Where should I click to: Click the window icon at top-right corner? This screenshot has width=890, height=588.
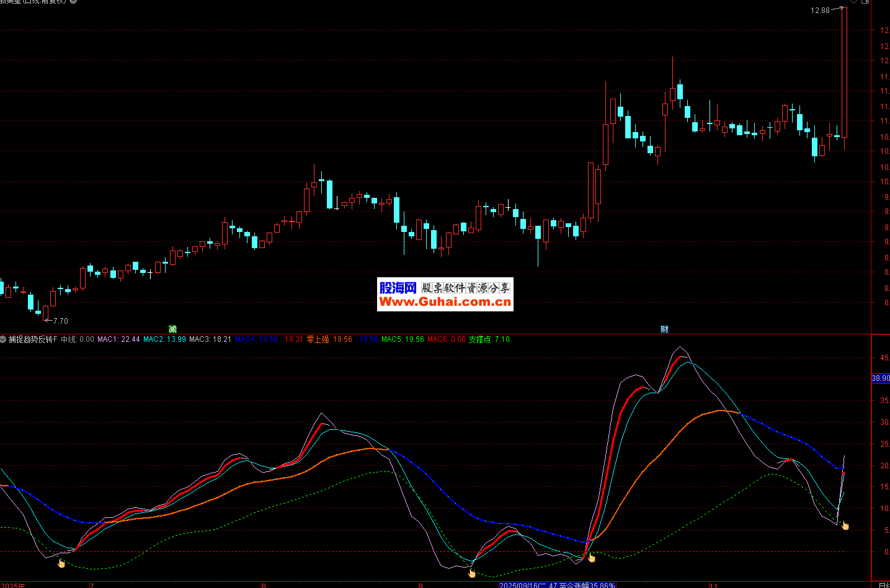click(x=865, y=2)
